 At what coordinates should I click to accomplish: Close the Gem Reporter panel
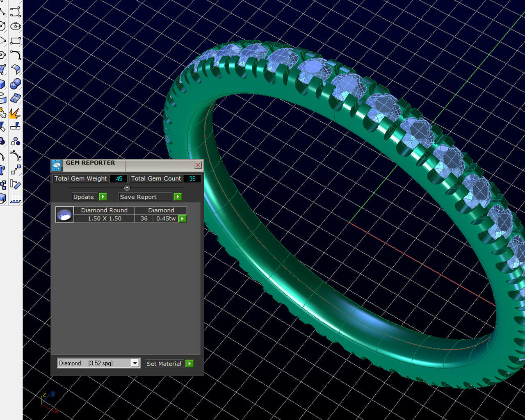(198, 165)
